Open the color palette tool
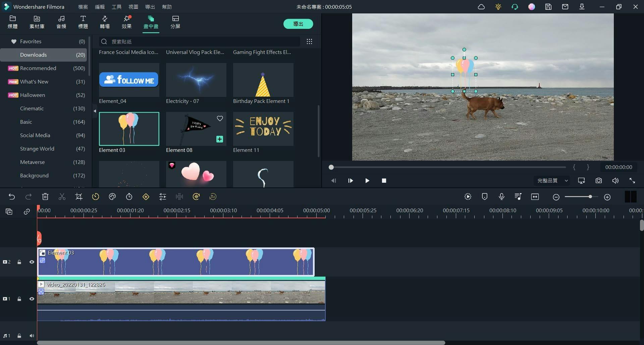Image resolution: width=644 pixels, height=345 pixels. 112,197
